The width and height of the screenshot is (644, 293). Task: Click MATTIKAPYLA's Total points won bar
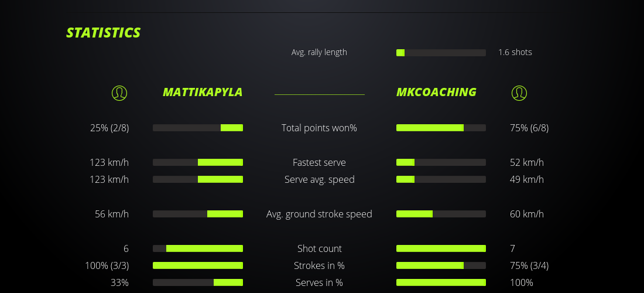tap(198, 128)
